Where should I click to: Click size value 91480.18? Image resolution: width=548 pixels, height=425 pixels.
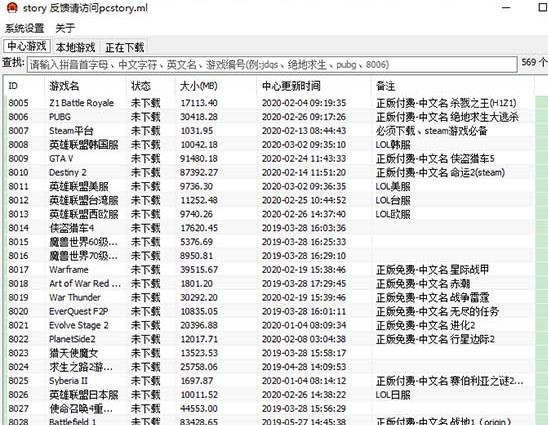click(x=199, y=158)
